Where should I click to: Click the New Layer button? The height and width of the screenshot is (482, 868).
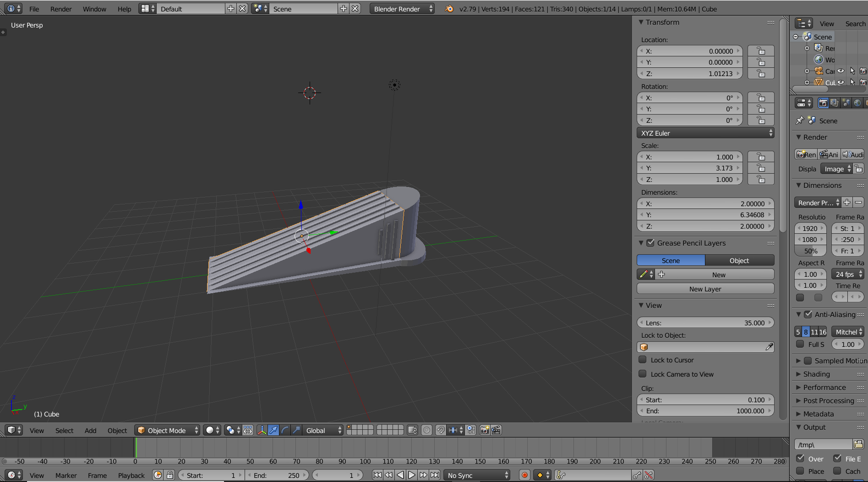click(705, 289)
